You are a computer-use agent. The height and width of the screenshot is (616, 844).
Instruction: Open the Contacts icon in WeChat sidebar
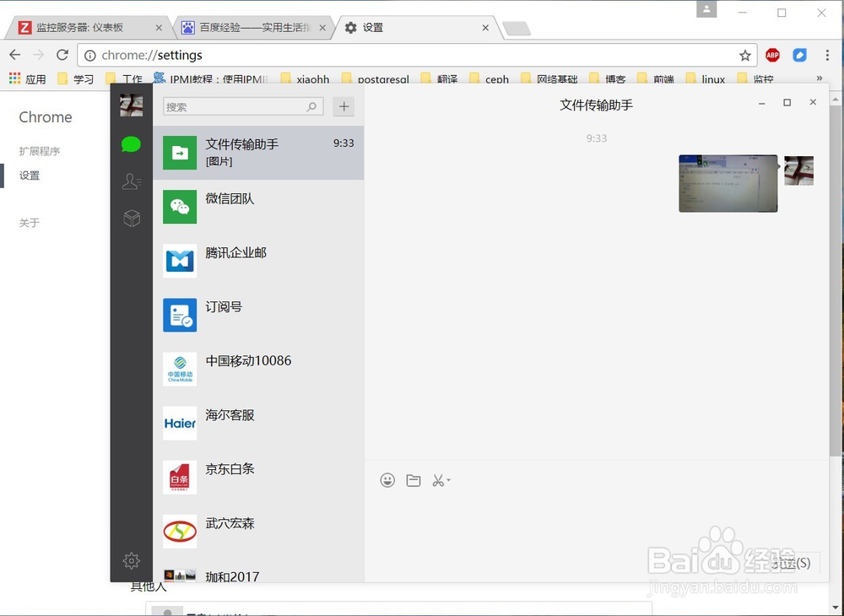131,181
